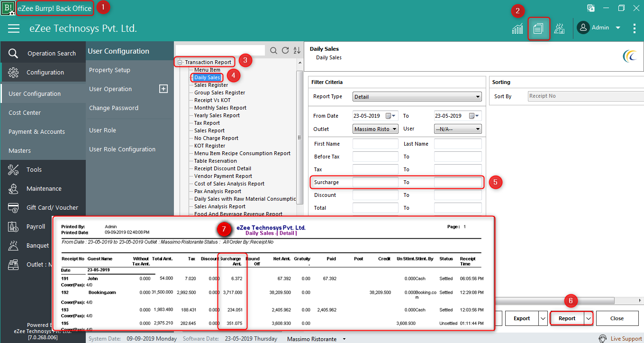Open User Role option
Image resolution: width=644 pixels, height=343 pixels.
pyautogui.click(x=102, y=130)
